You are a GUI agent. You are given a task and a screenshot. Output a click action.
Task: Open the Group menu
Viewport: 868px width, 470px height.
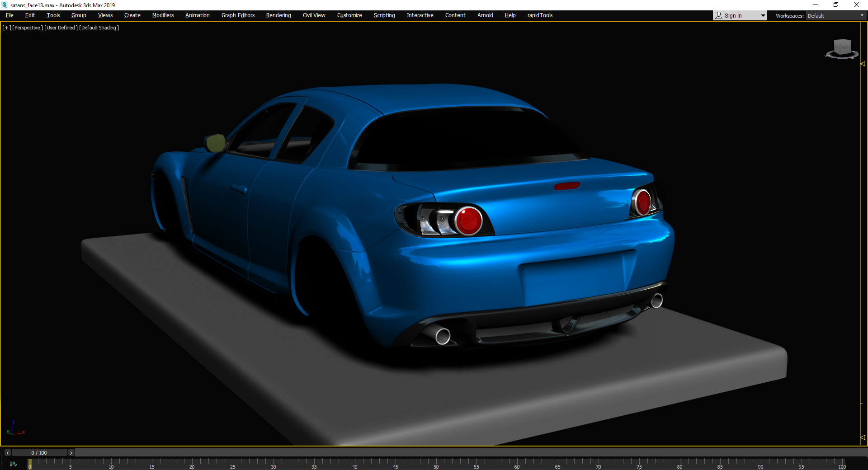79,15
